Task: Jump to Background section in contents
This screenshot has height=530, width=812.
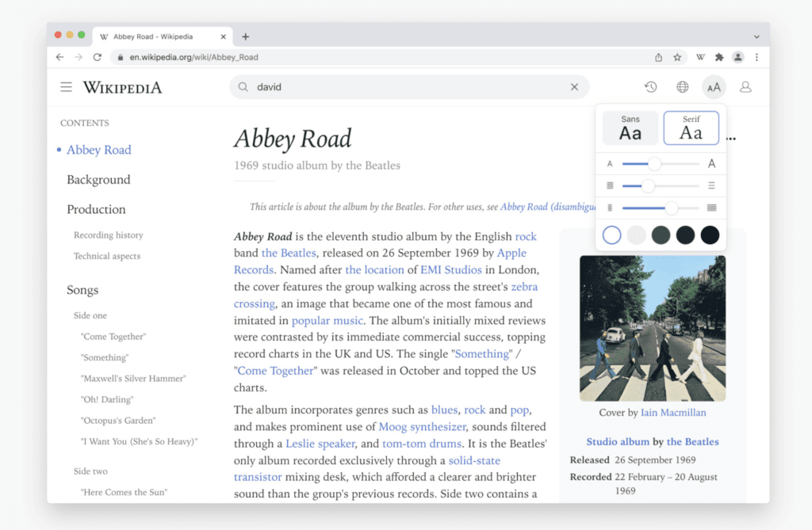Action: (98, 180)
